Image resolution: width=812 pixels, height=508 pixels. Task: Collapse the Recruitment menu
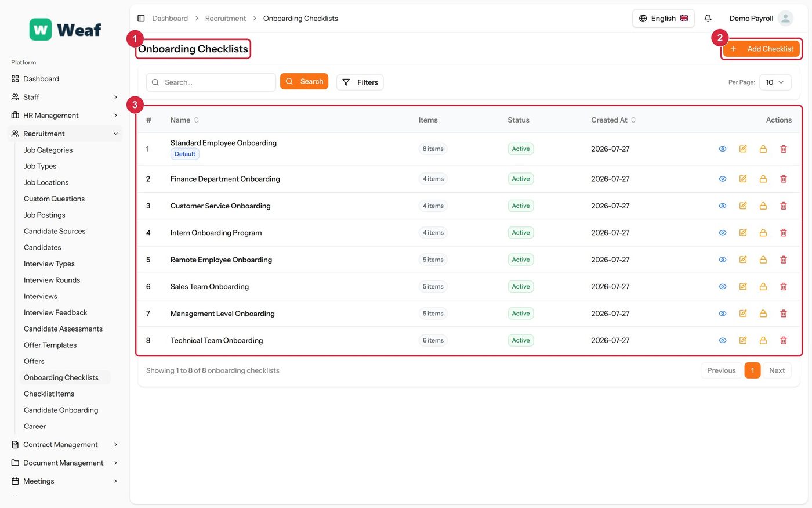pyautogui.click(x=65, y=134)
